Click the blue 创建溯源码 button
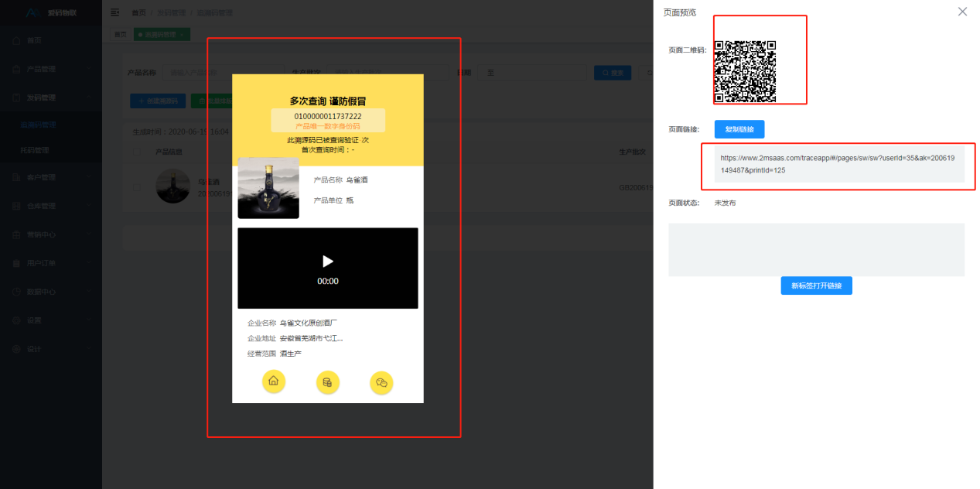The width and height of the screenshot is (980, 489). click(158, 101)
